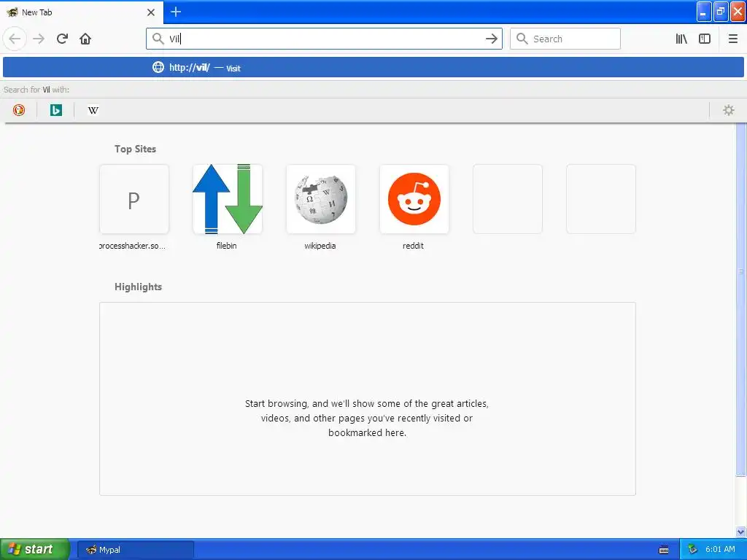Click the 'Top Sites' heading
747x560 pixels.
[x=135, y=149]
